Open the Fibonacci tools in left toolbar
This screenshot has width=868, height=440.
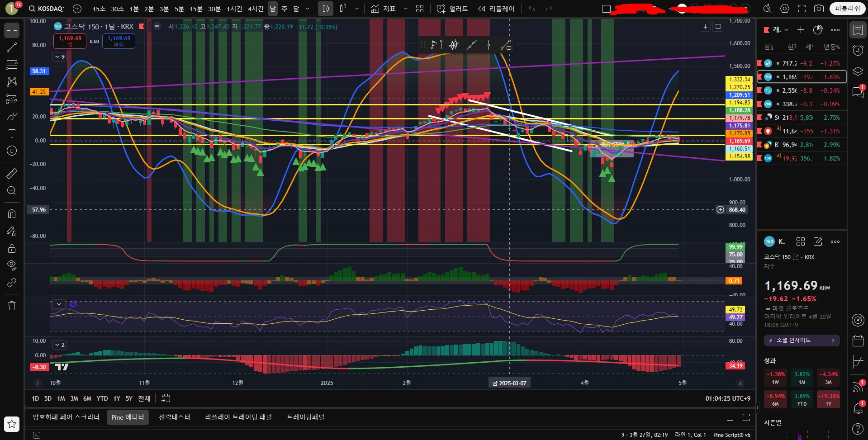click(12, 65)
